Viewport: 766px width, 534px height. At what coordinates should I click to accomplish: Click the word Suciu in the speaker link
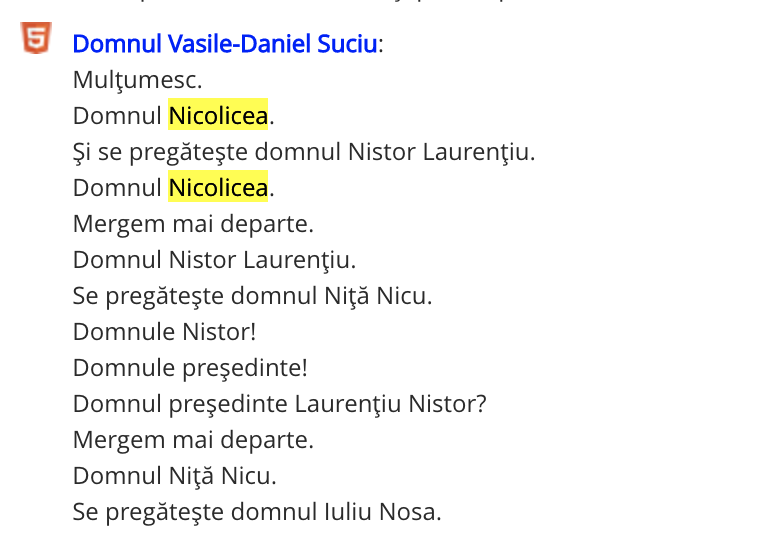click(347, 43)
